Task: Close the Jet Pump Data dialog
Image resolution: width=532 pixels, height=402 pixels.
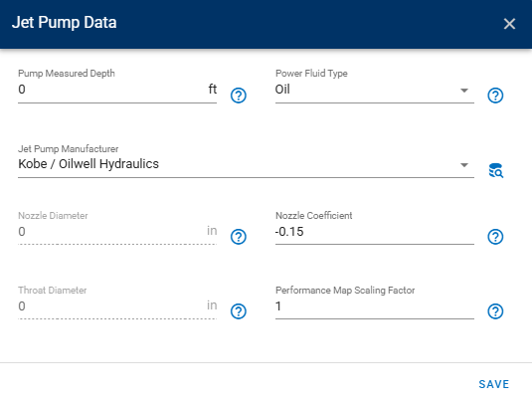Action: pyautogui.click(x=509, y=24)
